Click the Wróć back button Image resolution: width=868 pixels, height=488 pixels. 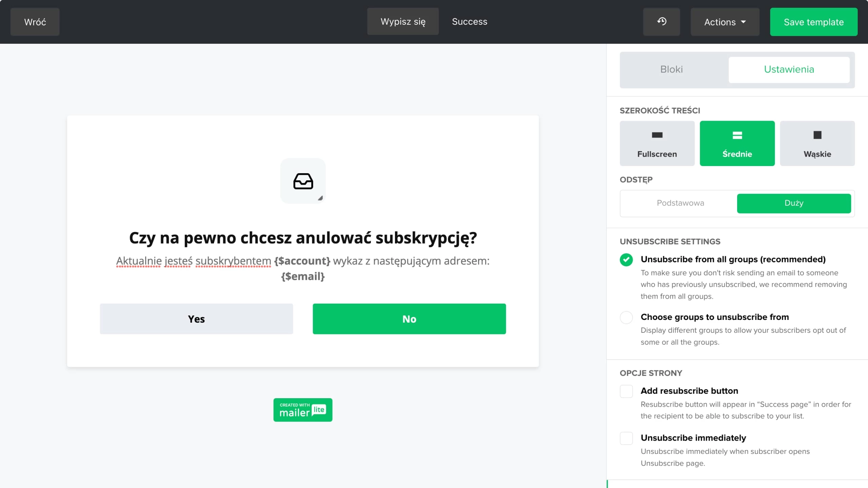[x=35, y=22]
